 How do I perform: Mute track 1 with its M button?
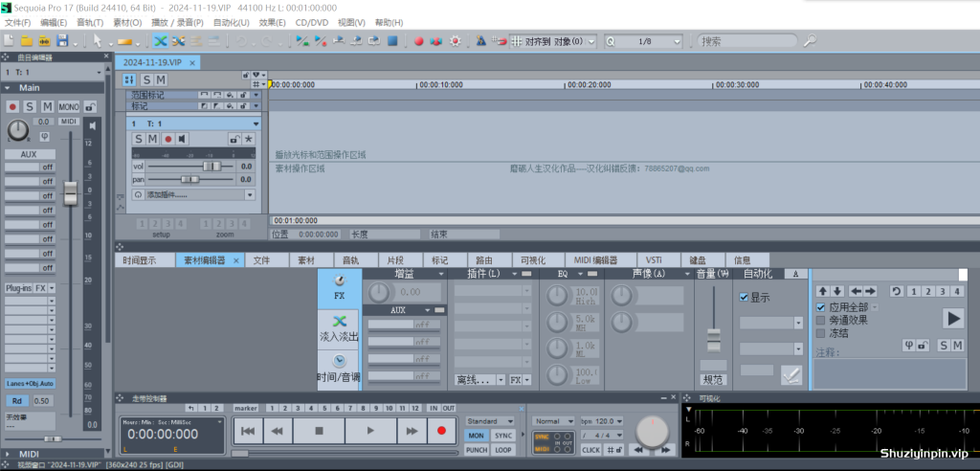pos(152,138)
